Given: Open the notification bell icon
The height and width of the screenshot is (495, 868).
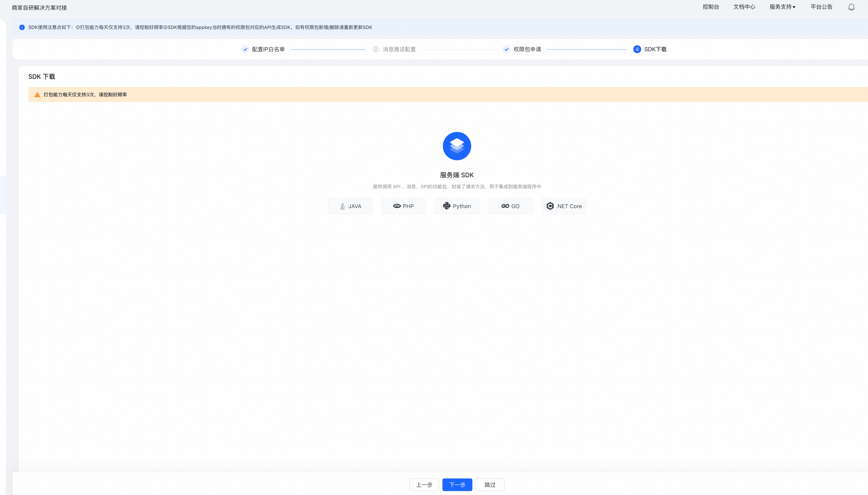Looking at the screenshot, I should point(851,7).
